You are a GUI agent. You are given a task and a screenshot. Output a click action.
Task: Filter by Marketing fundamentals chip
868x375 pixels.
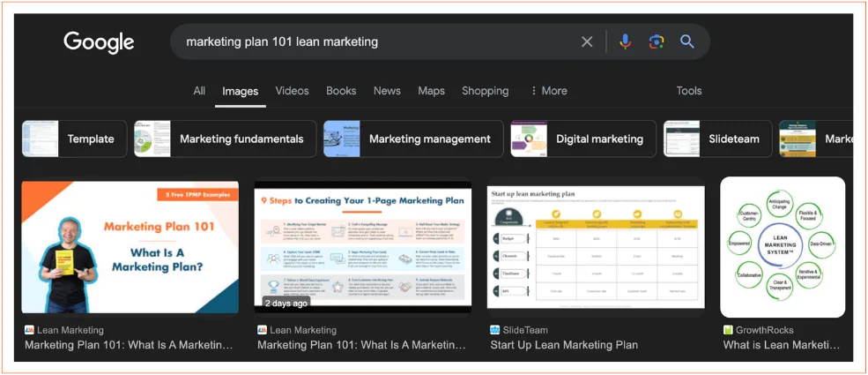point(226,139)
